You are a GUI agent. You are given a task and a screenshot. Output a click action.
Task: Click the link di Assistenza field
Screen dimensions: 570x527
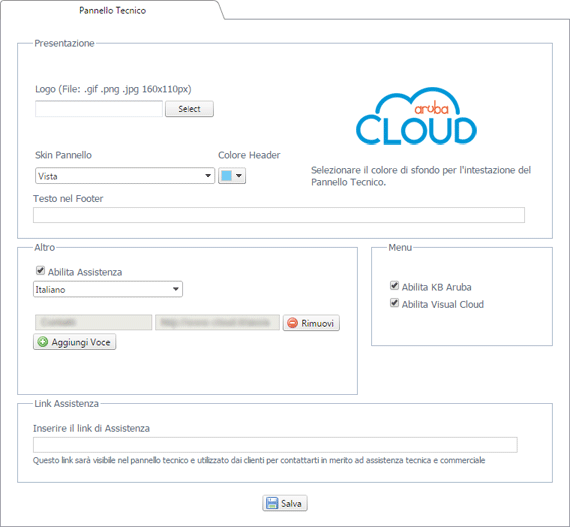[x=275, y=445]
